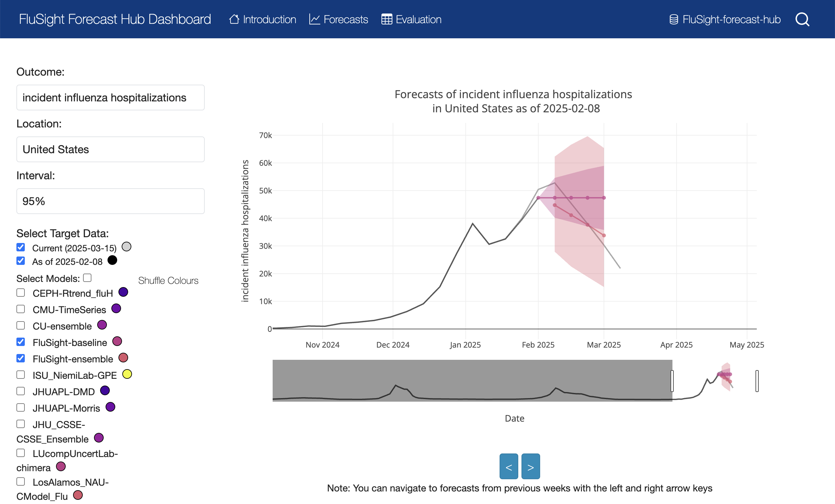Click the last FluSight-baseline forecast point
This screenshot has height=504, width=835.
[x=604, y=198]
